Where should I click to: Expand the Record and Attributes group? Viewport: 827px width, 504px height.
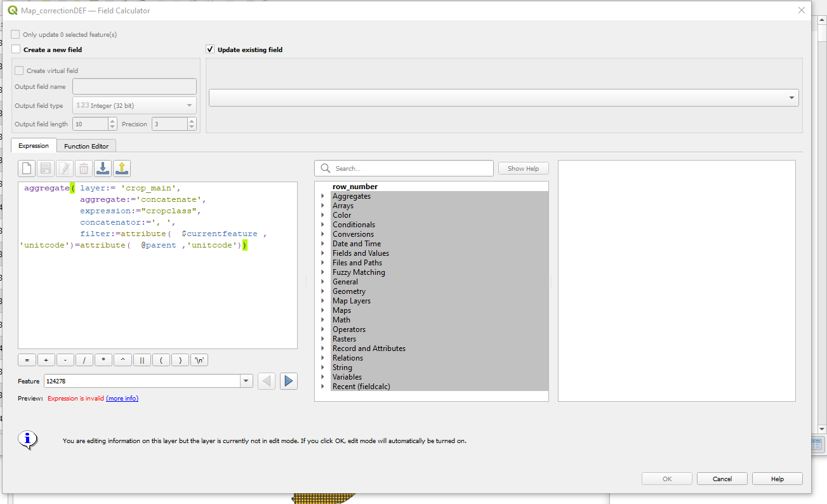coord(322,348)
